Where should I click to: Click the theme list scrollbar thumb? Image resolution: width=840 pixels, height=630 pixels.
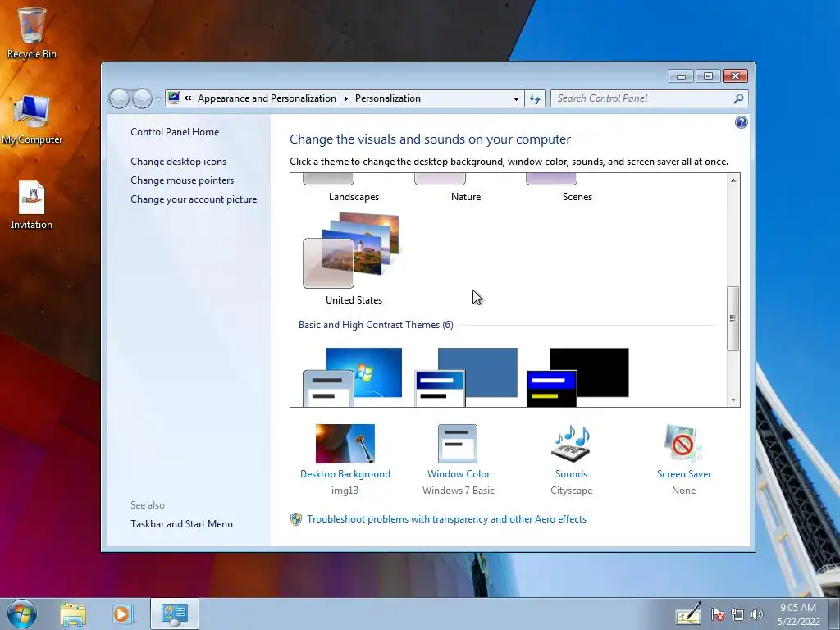733,318
